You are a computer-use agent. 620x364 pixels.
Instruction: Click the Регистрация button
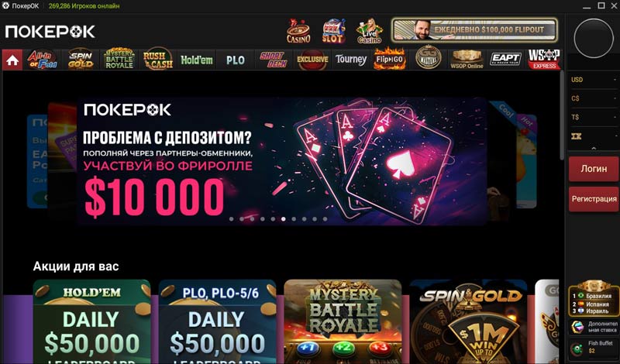[x=594, y=199]
